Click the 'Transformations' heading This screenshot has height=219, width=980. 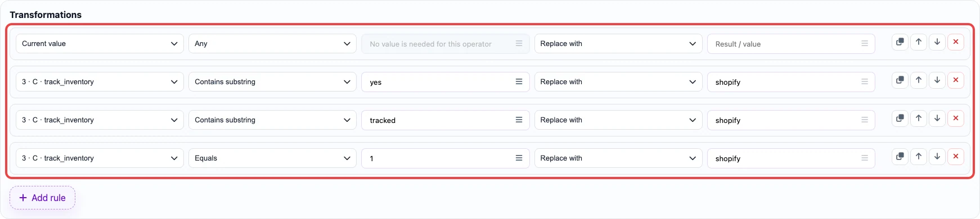[46, 15]
